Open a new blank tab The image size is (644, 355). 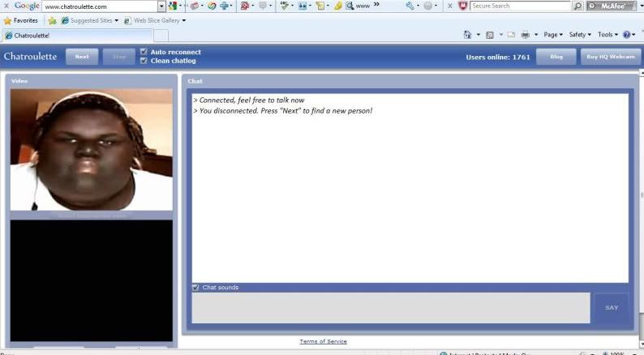[x=161, y=36]
